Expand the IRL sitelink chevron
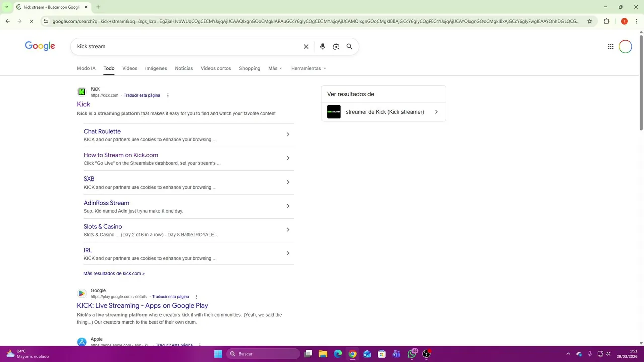The height and width of the screenshot is (362, 644). [288, 253]
